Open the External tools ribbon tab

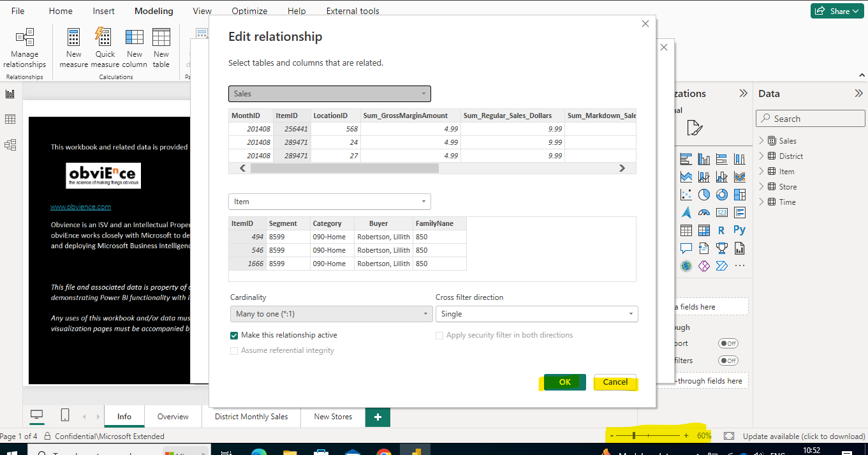click(x=353, y=11)
